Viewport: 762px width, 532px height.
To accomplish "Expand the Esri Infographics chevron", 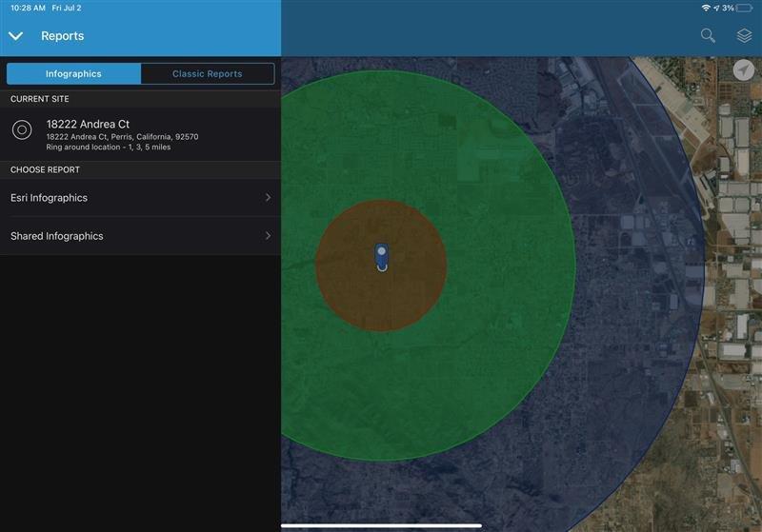I will [x=268, y=197].
